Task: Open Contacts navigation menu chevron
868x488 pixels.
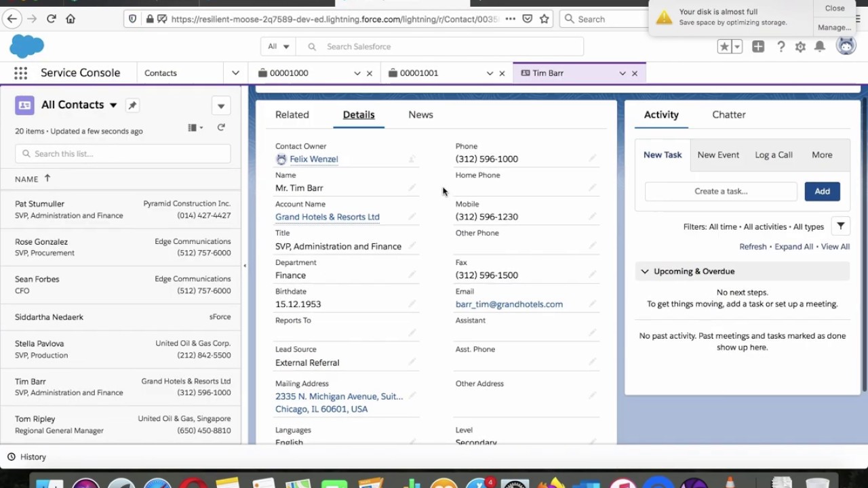Action: [235, 73]
